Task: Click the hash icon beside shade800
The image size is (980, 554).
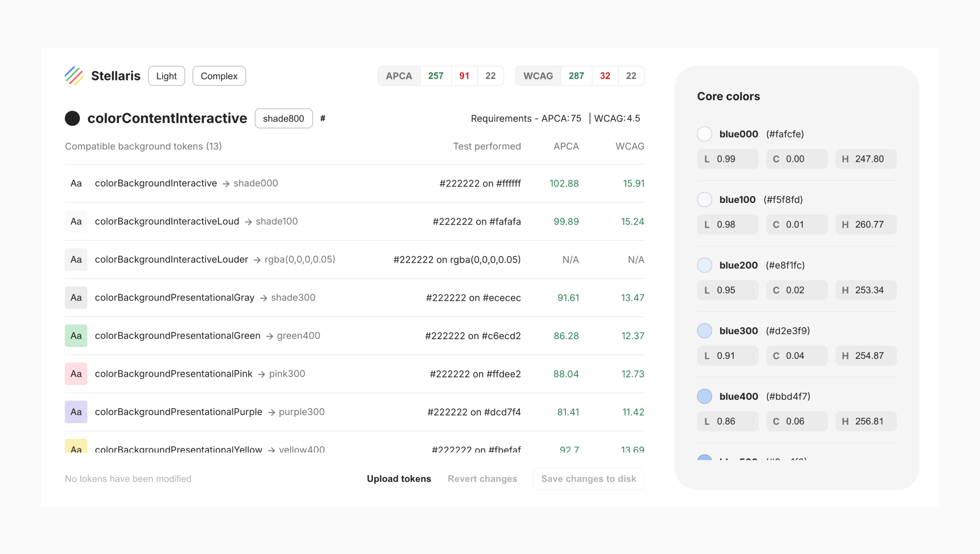Action: [323, 118]
